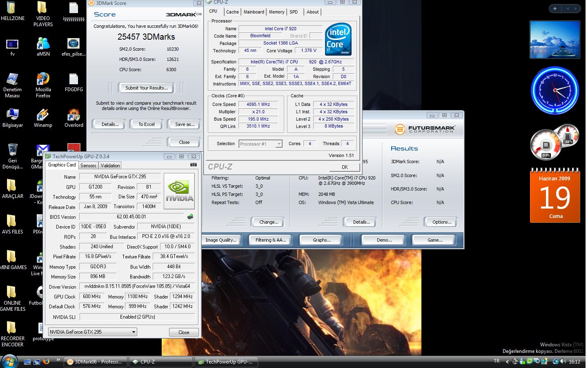Select efes_pilse desktop icon
This screenshot has height=368, width=588.
click(x=73, y=47)
